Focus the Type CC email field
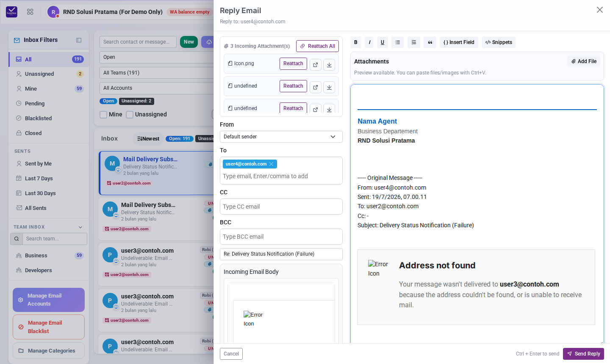Screen dimensions: 610x364 pyautogui.click(x=281, y=207)
